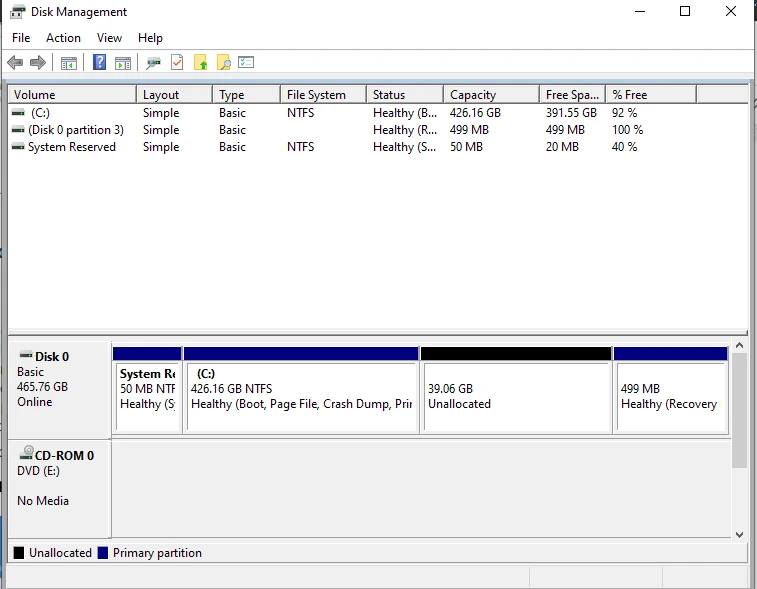Select the (C:) 426.16 GB NTFS partition block
Screen dimensions: 757x589
click(x=301, y=390)
